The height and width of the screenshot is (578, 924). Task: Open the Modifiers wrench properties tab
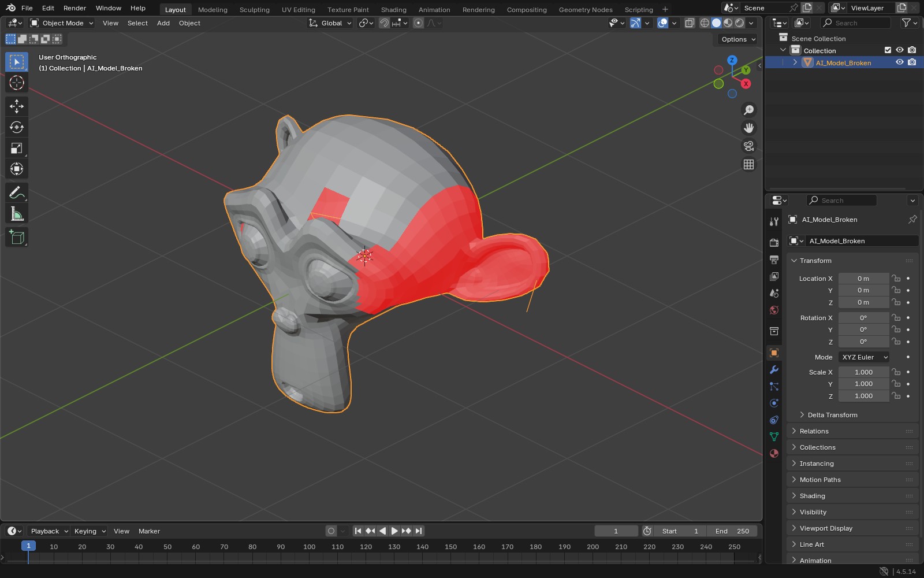coord(774,370)
